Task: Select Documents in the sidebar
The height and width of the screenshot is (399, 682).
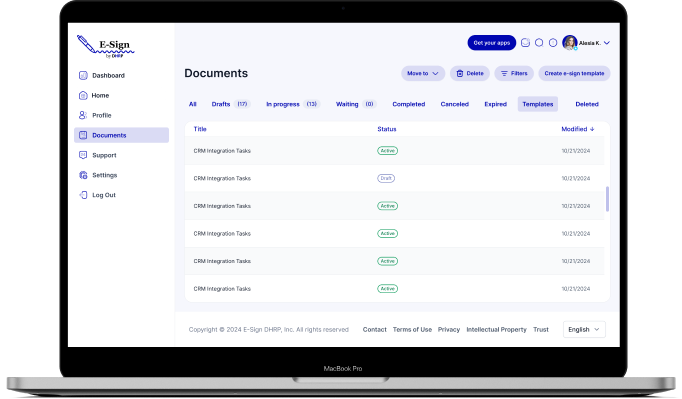Action: click(121, 135)
